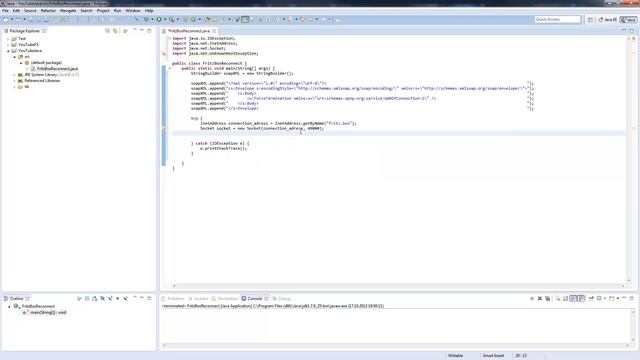Open the Refactor menu

pos(48,11)
